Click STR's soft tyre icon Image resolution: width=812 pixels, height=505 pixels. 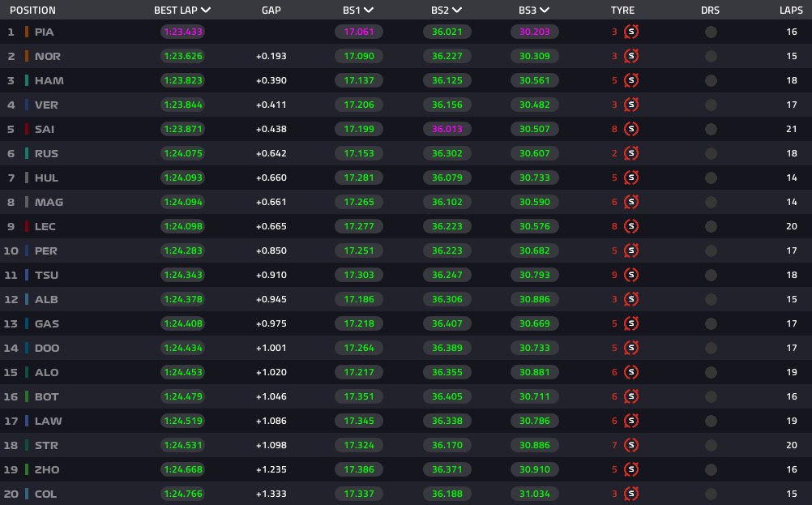(630, 445)
